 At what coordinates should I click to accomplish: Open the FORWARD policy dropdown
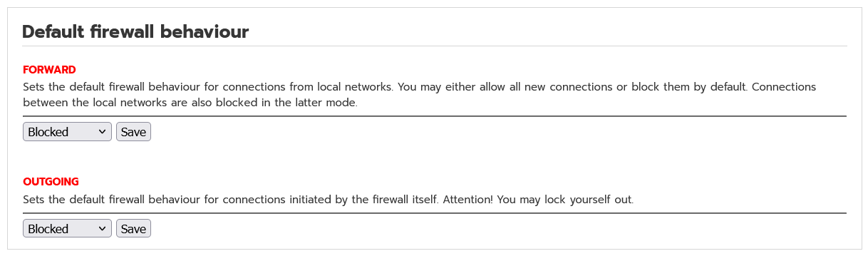pyautogui.click(x=67, y=132)
